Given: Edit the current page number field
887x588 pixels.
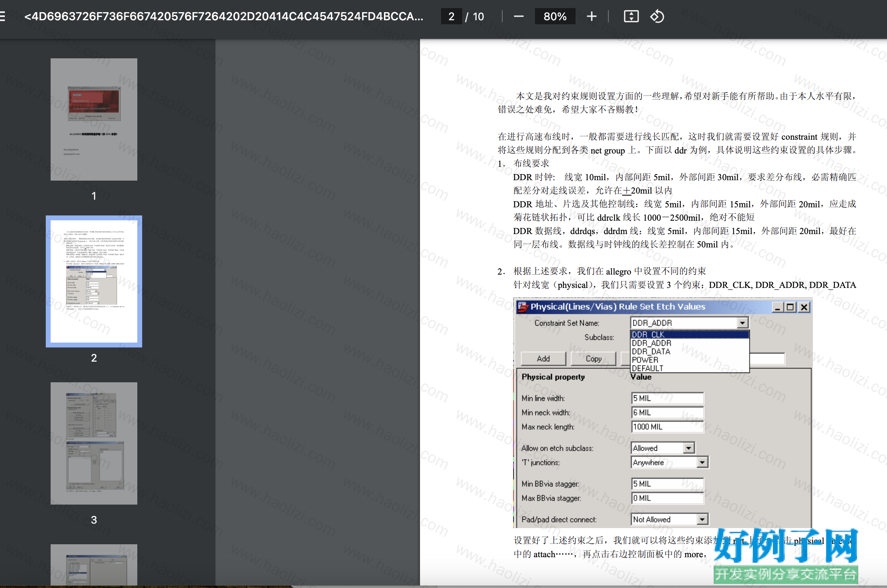Looking at the screenshot, I should click(451, 16).
